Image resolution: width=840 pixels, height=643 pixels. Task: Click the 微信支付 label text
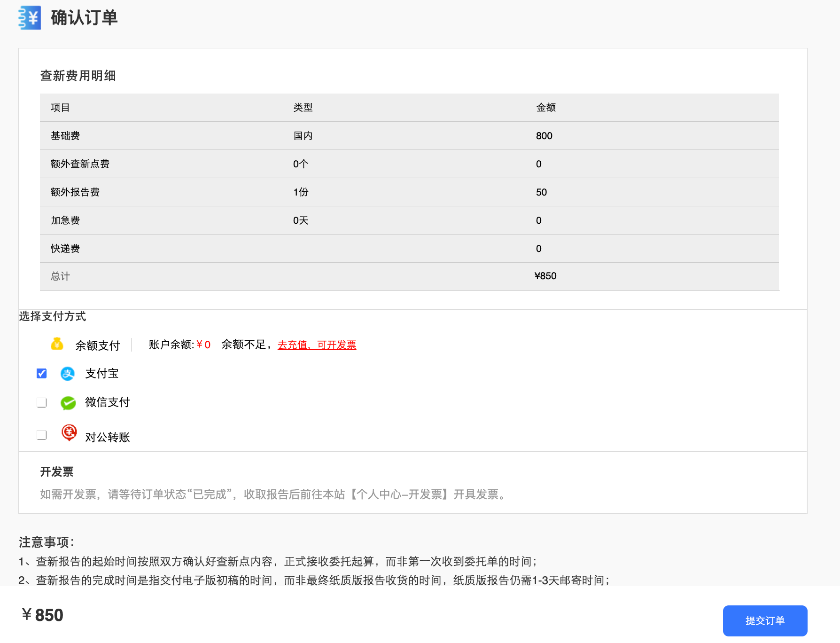pos(108,402)
